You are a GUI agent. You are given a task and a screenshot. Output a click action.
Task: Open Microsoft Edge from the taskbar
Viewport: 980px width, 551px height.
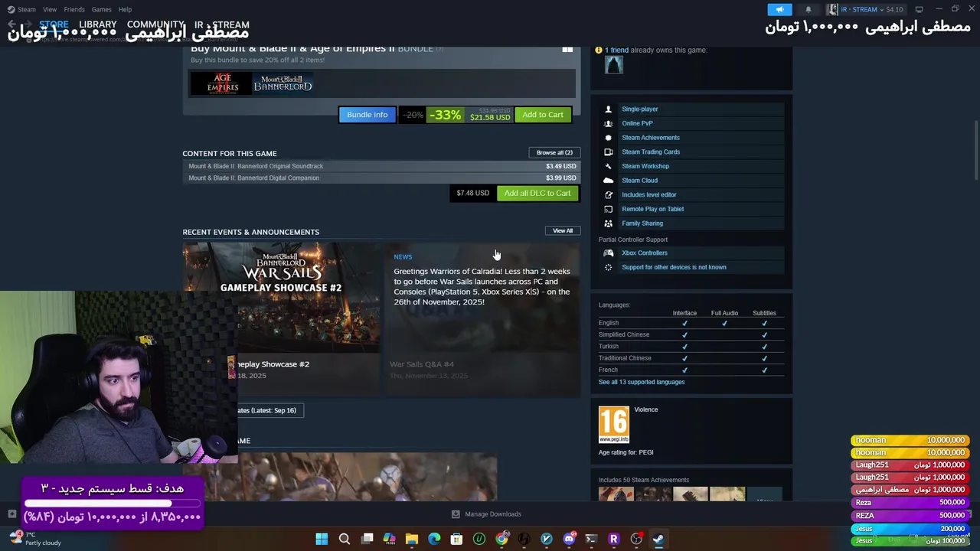434,539
